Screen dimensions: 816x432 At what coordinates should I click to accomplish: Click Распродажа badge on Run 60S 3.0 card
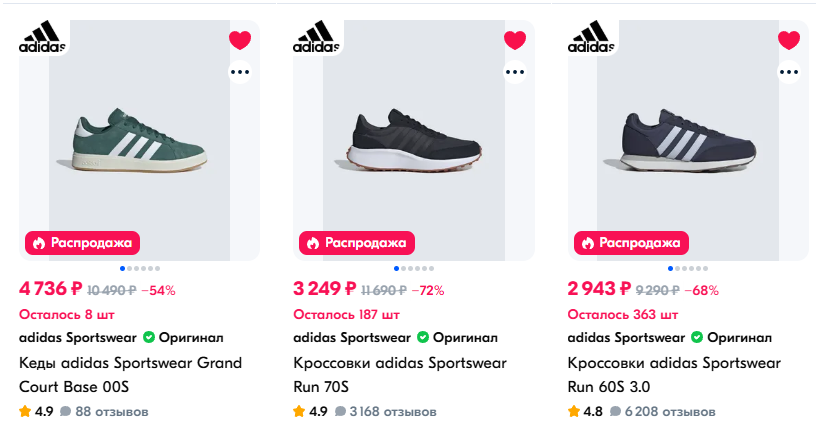(631, 242)
